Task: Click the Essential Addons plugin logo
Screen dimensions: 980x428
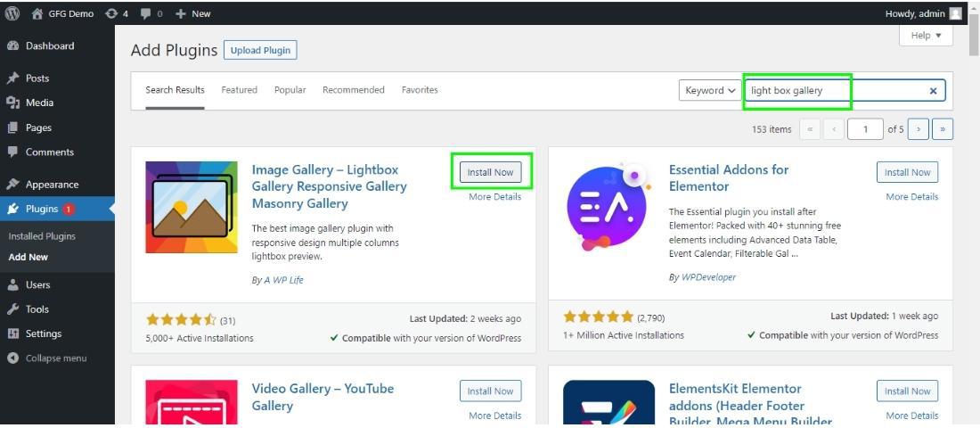Action: [x=608, y=207]
